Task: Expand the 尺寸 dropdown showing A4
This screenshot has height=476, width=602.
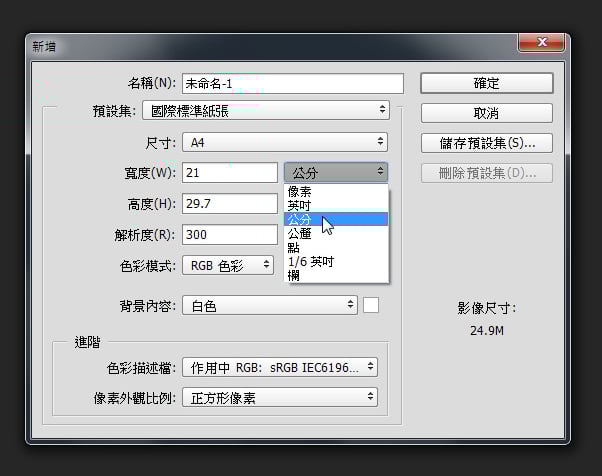Action: point(284,142)
